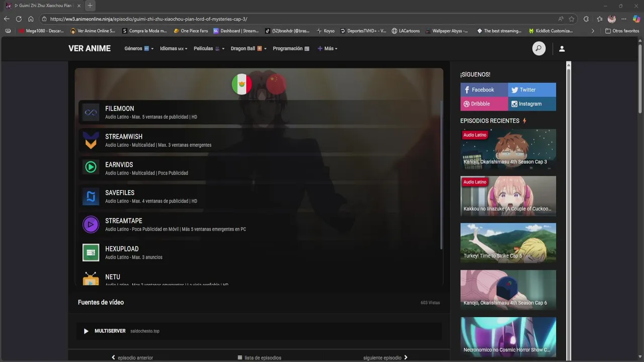Open Read aloud icon in address bar

(x=561, y=19)
